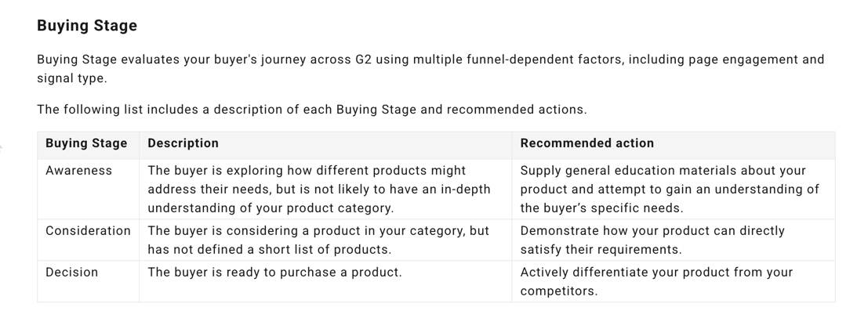Click the Awareness row description text
The width and height of the screenshot is (868, 318).
(x=318, y=190)
